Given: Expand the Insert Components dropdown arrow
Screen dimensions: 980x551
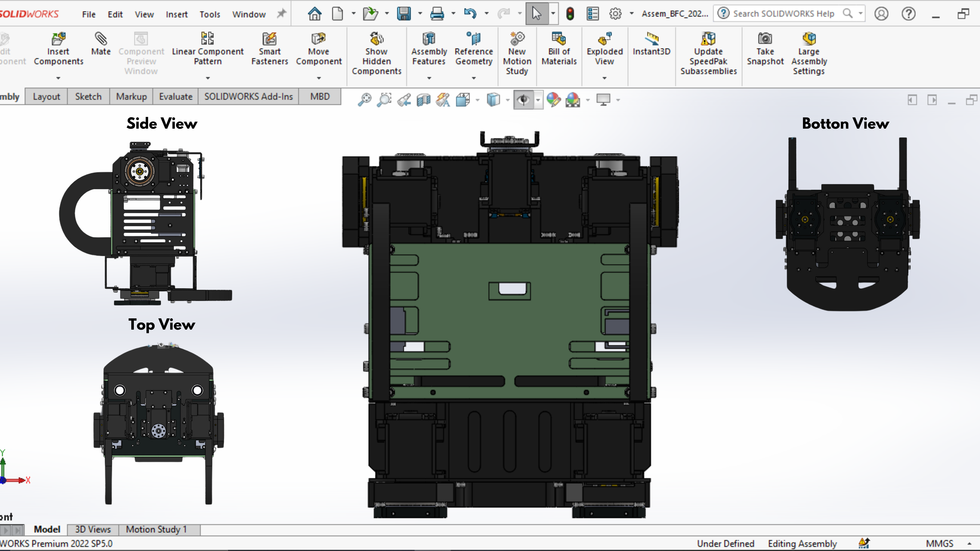Looking at the screenshot, I should 58,78.
